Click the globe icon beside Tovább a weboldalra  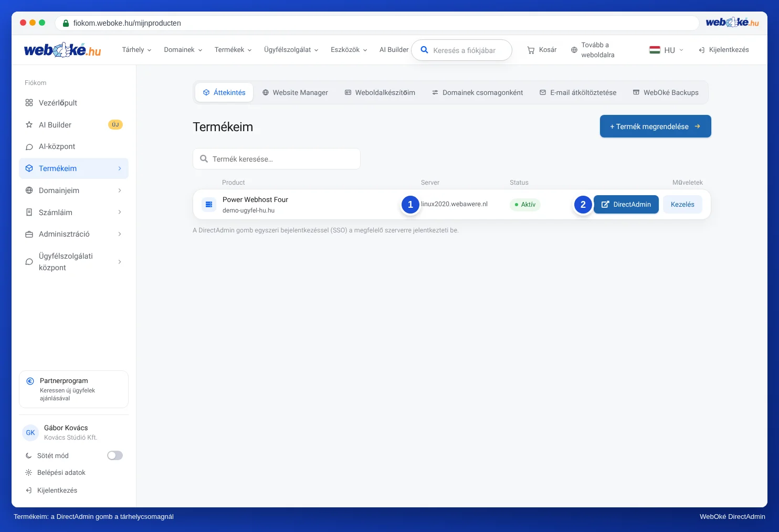point(574,50)
